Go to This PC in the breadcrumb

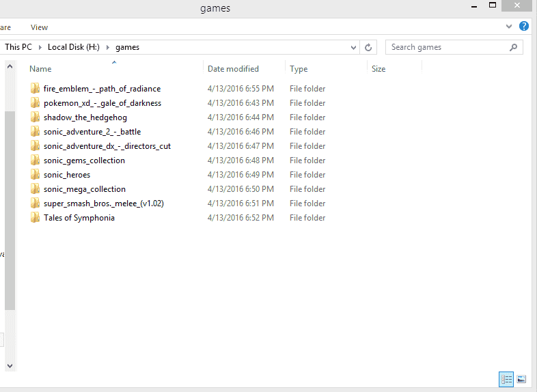tap(18, 47)
